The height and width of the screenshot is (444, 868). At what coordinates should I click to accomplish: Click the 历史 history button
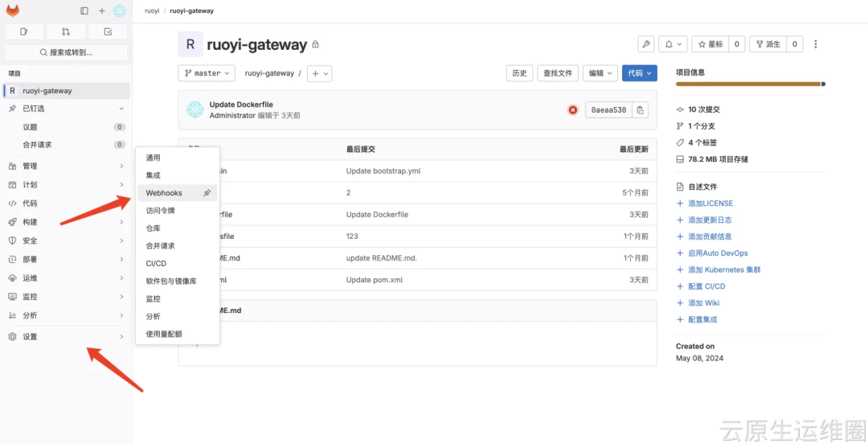click(519, 73)
